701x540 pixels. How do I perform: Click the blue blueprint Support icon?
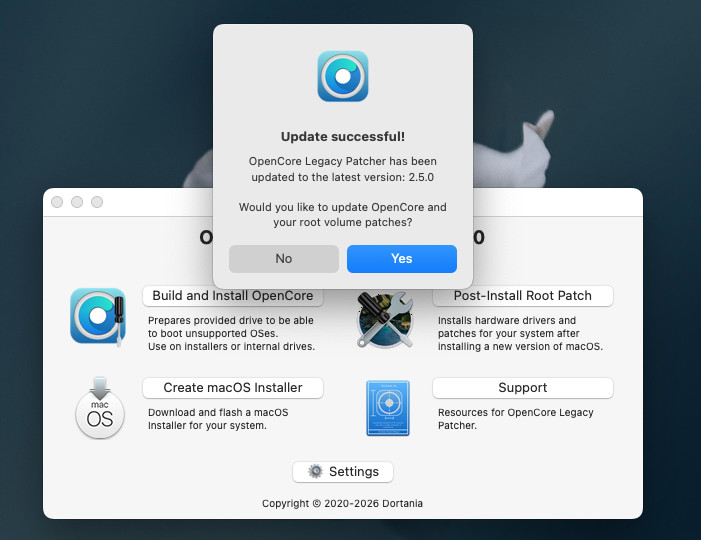click(x=388, y=408)
